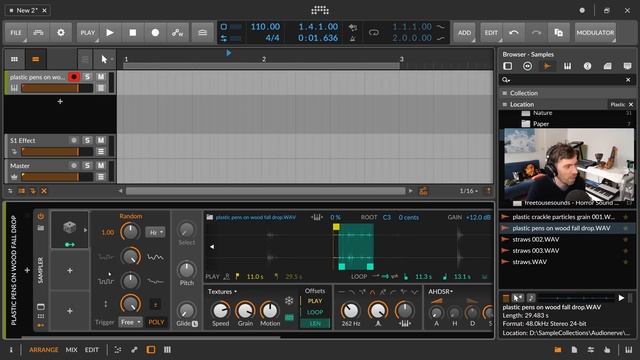Image resolution: width=640 pixels, height=360 pixels.
Task: Click the Grain knob under Textures
Action: pos(245,311)
